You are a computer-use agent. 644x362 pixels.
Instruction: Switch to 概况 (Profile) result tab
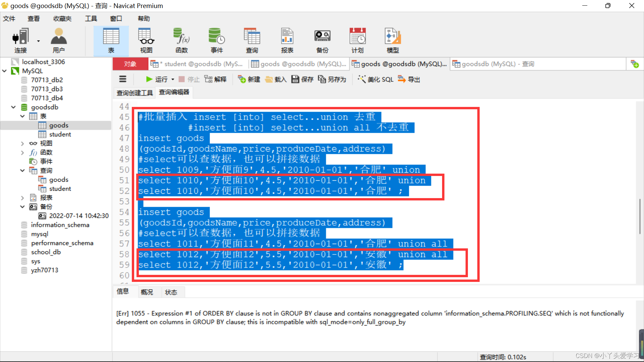click(147, 292)
